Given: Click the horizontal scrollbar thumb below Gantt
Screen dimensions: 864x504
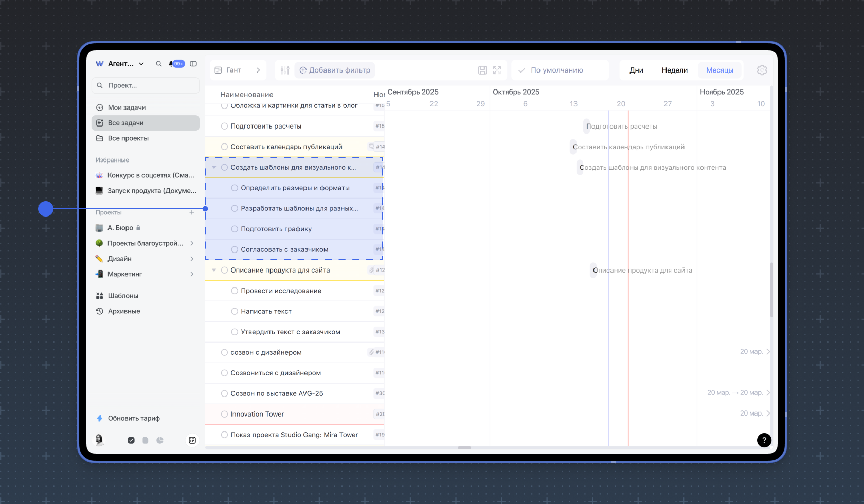Looking at the screenshot, I should (x=464, y=448).
